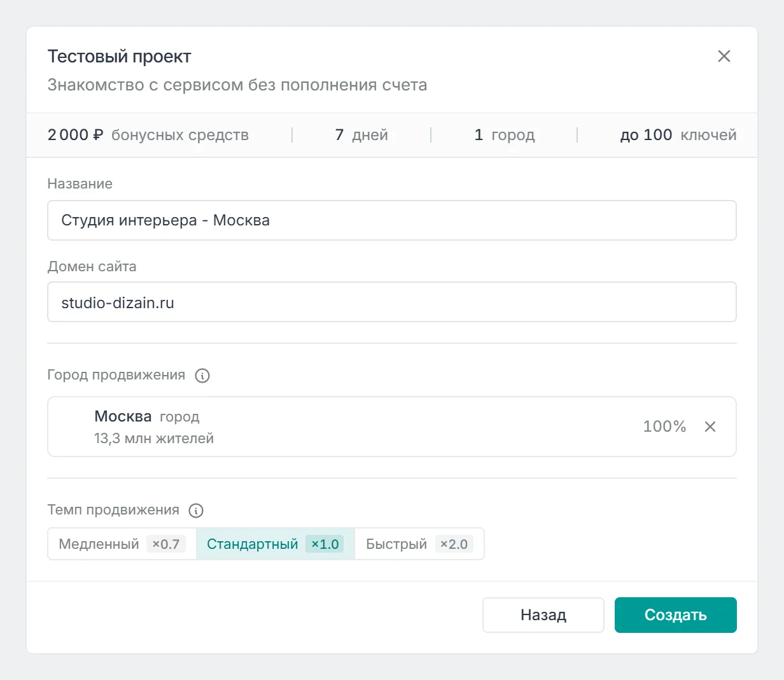Click the 7 дней text
Image resolution: width=784 pixels, height=680 pixels.
361,135
